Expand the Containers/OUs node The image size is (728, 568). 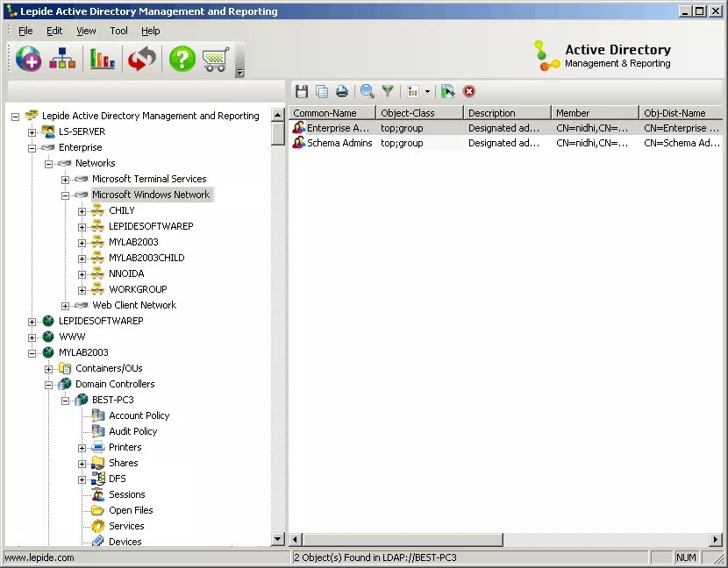(x=49, y=369)
